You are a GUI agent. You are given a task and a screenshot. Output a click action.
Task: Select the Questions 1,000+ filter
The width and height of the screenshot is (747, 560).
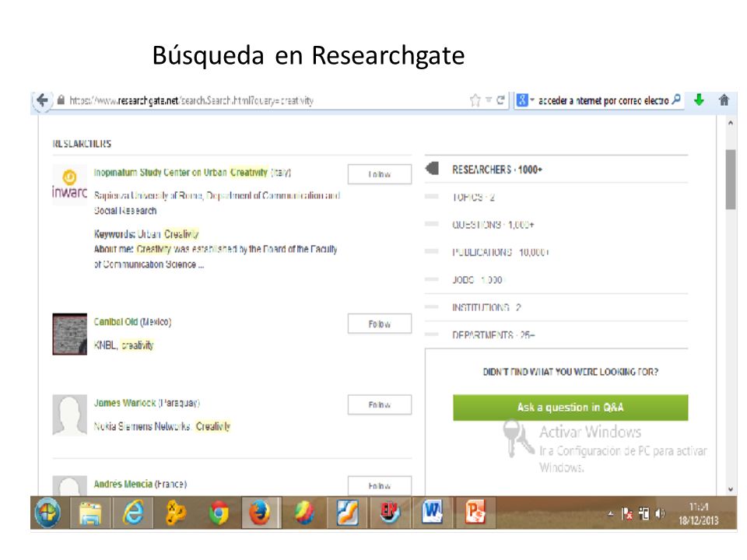pos(493,225)
